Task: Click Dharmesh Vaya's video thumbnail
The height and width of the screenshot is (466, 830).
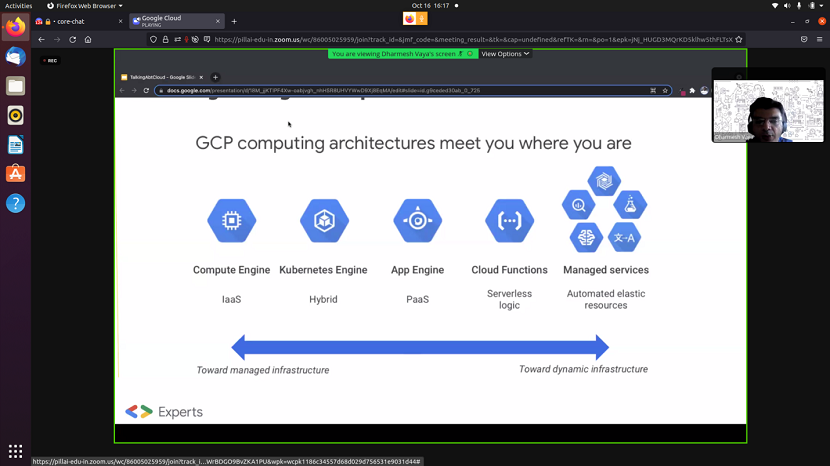Action: point(768,111)
